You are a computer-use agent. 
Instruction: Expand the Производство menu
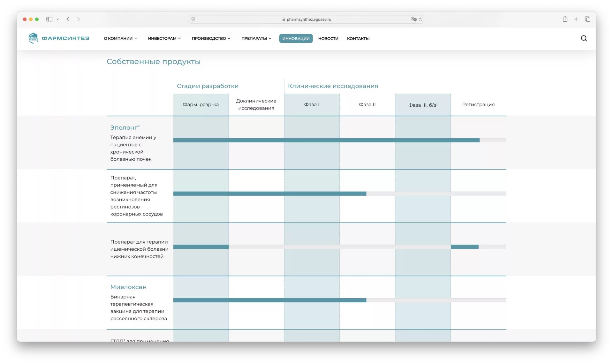(211, 38)
